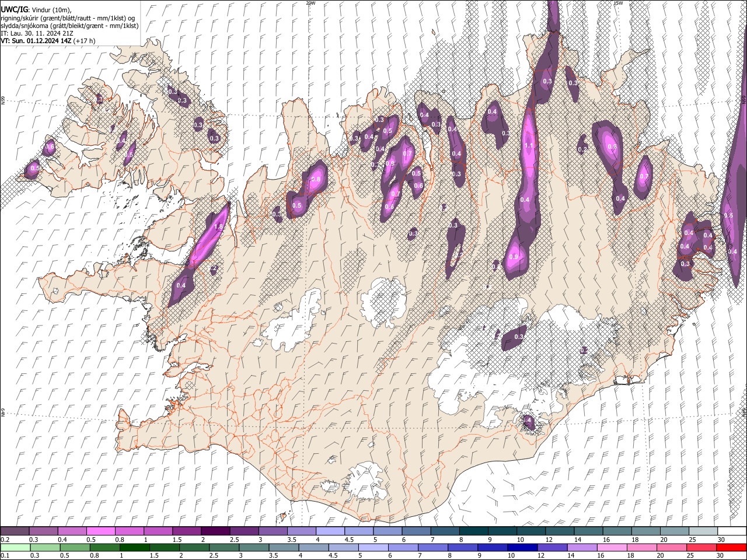Choose the dark teal 8 swatch in the snow scale
This screenshot has width=747, height=560.
473,531
